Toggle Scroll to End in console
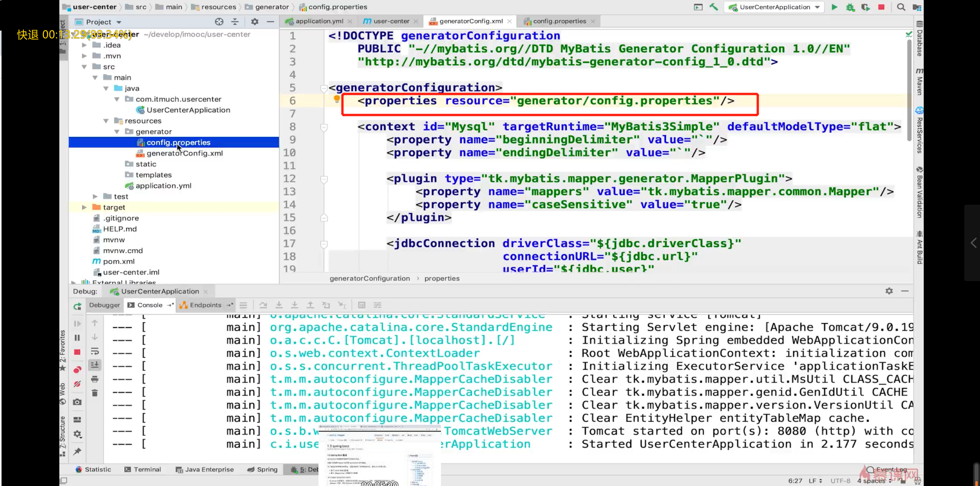The width and height of the screenshot is (980, 486). tap(95, 365)
